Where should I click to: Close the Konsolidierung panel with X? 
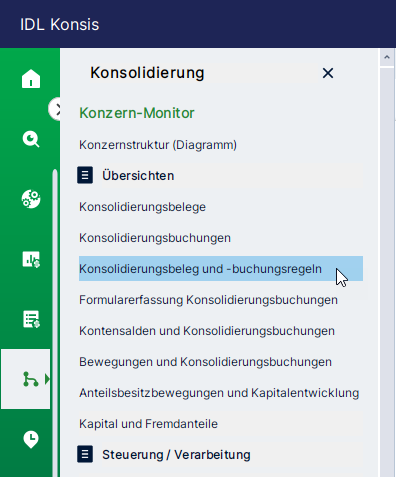click(x=328, y=73)
